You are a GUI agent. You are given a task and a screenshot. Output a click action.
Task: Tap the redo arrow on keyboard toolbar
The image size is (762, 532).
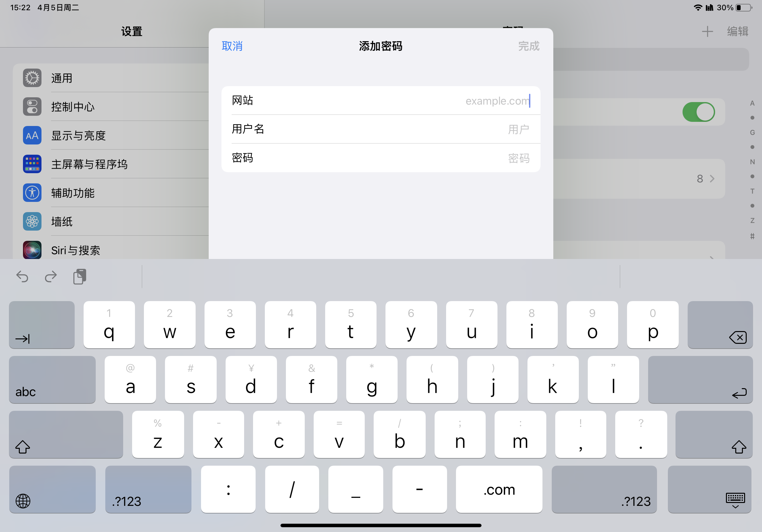click(x=51, y=276)
